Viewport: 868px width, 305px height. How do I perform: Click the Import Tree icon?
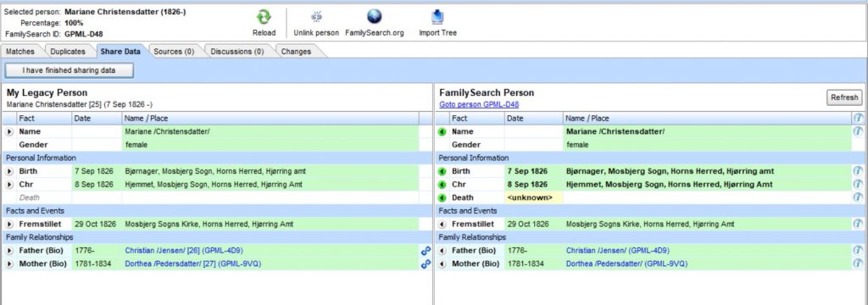pyautogui.click(x=437, y=17)
